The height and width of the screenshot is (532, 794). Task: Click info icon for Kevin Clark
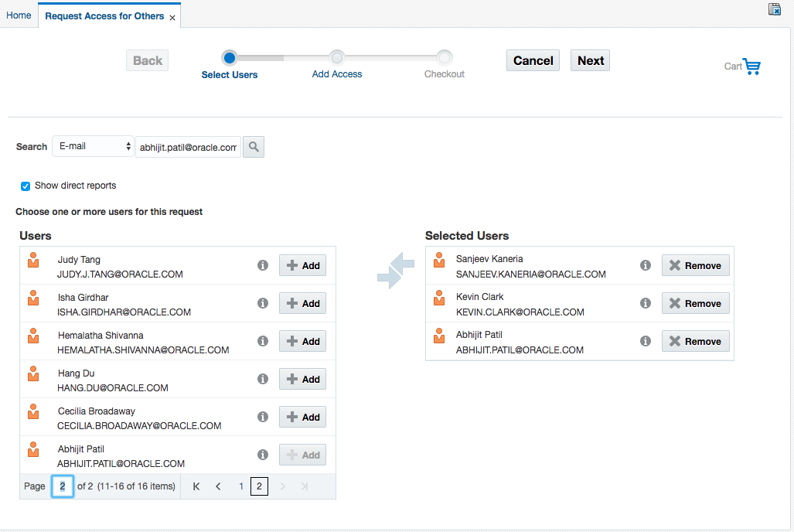[646, 303]
